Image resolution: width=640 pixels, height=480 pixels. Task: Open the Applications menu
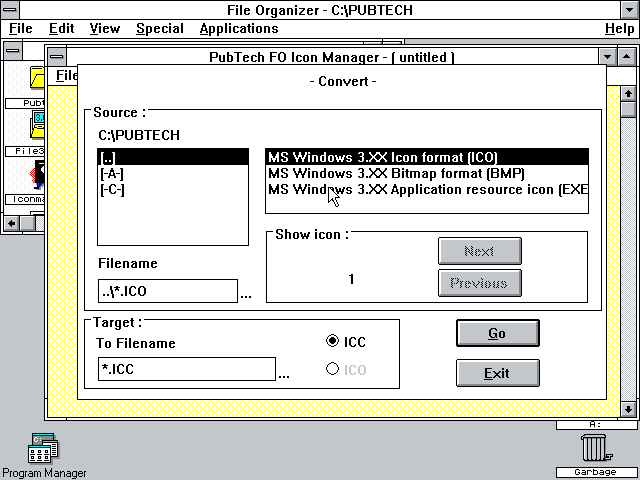click(x=239, y=29)
